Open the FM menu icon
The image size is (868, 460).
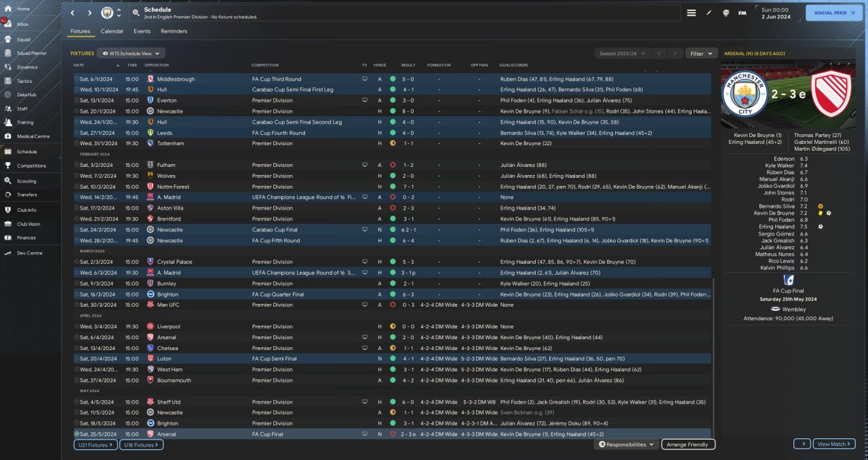[x=742, y=13]
